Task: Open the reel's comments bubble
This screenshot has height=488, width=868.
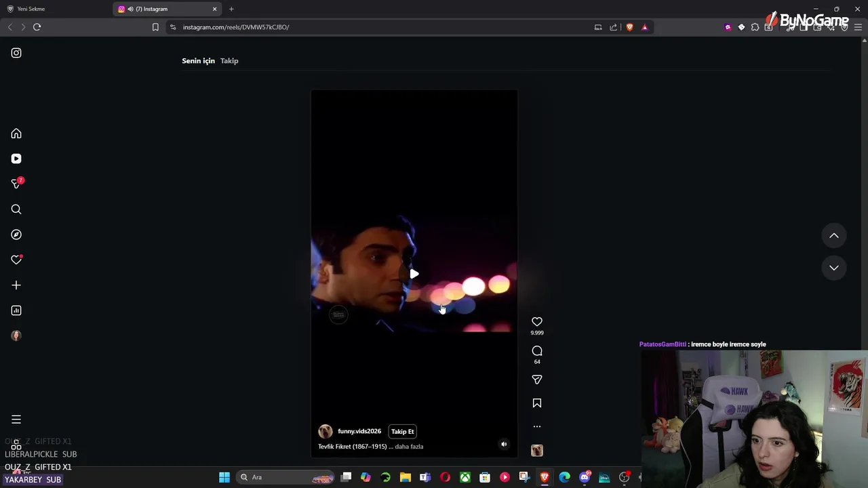Action: pyautogui.click(x=537, y=351)
